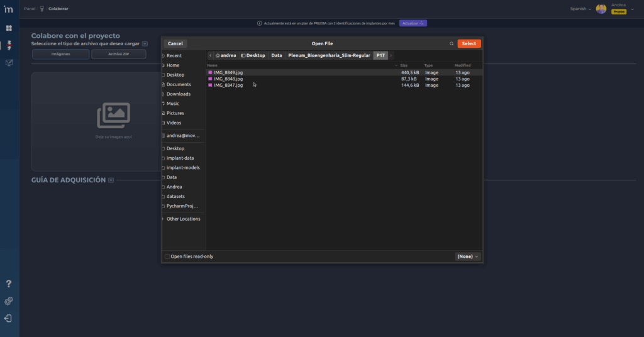Image resolution: width=644 pixels, height=337 pixels.
Task: Click the implant icon in left sidebar
Action: 9,46
